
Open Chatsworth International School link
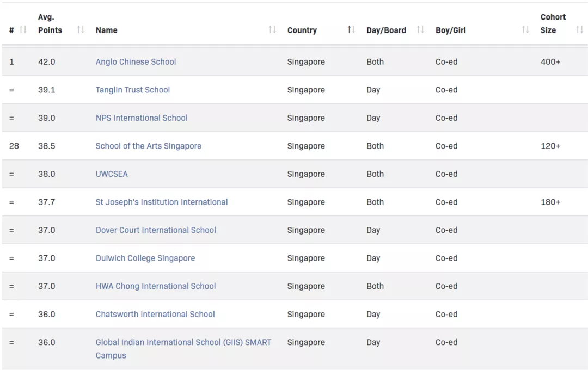(x=155, y=314)
